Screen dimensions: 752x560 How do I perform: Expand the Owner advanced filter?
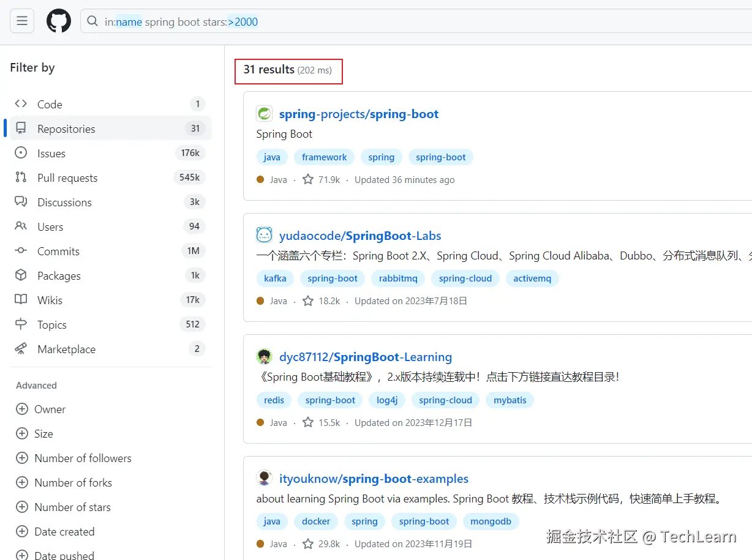(x=40, y=409)
